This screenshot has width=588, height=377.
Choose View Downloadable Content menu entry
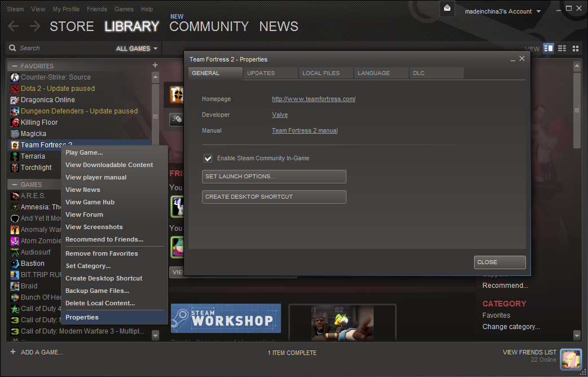point(114,165)
